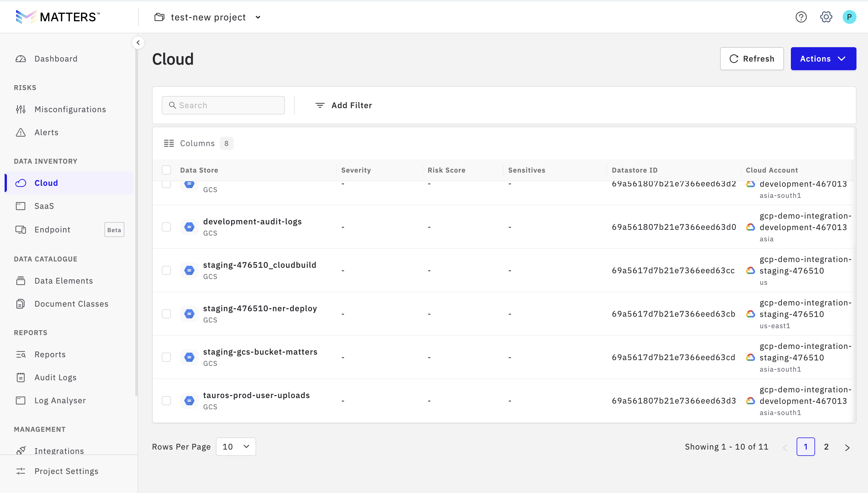This screenshot has width=868, height=493.
Task: Click the Reports search-list icon
Action: [21, 355]
